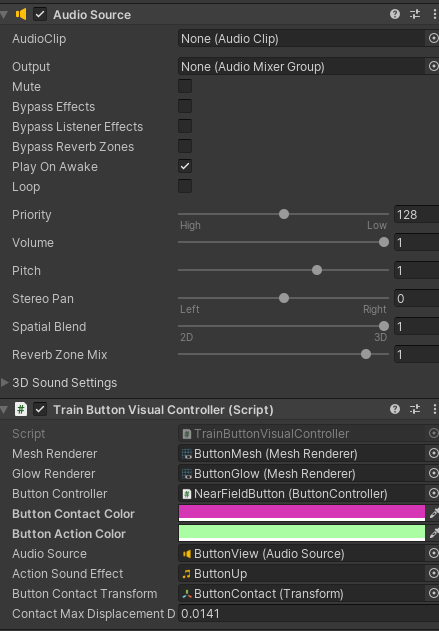Enable Bypass Listener Effects checkbox
Screen dimensions: 439x631
pyautogui.click(x=185, y=126)
